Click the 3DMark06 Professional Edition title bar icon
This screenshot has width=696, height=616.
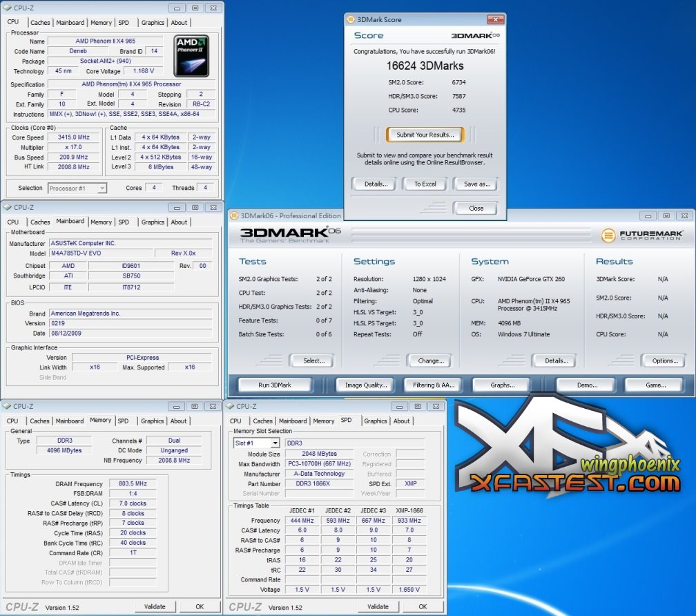(x=234, y=215)
